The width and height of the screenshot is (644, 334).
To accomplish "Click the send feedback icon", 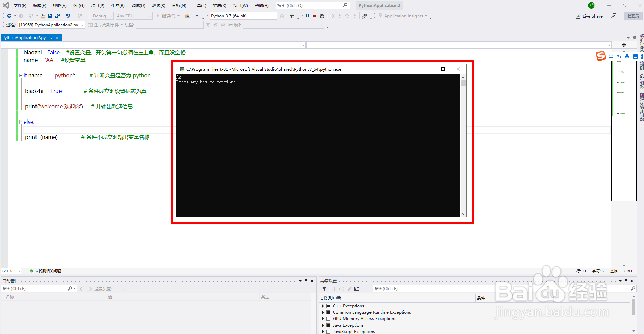I will tap(614, 16).
